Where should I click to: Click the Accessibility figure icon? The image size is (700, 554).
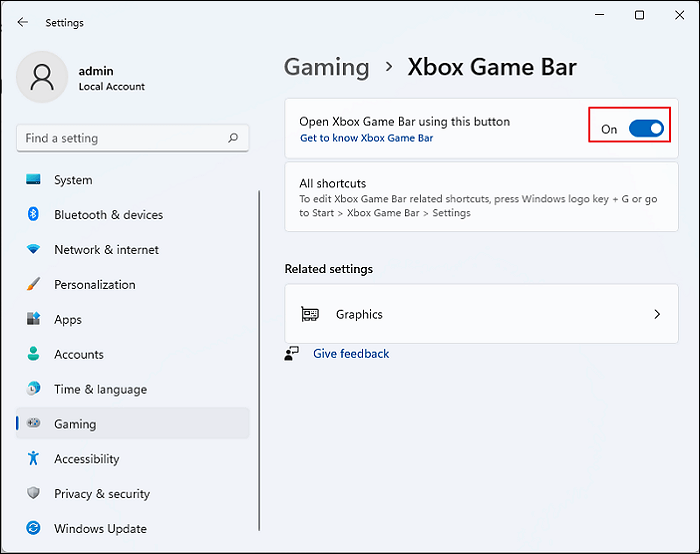(33, 459)
